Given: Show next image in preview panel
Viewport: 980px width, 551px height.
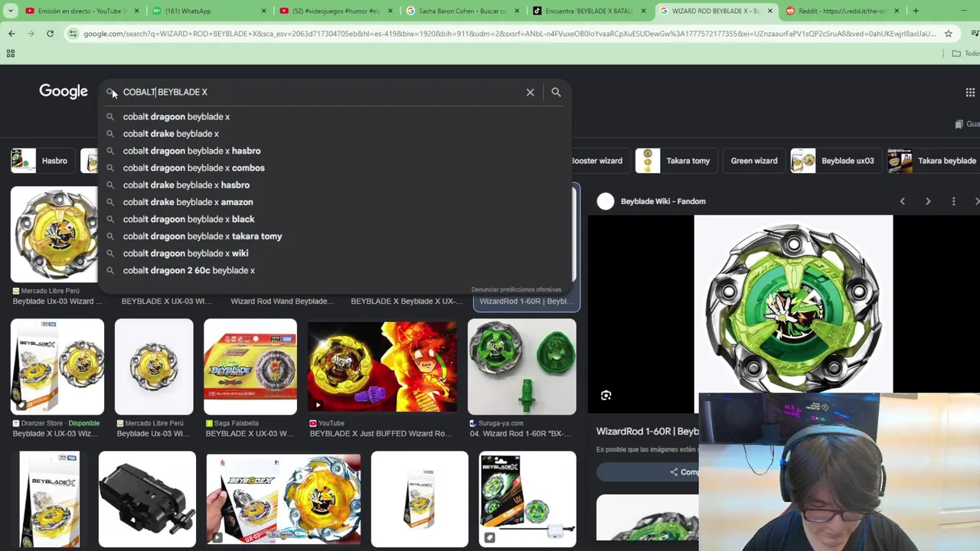Looking at the screenshot, I should pyautogui.click(x=928, y=201).
